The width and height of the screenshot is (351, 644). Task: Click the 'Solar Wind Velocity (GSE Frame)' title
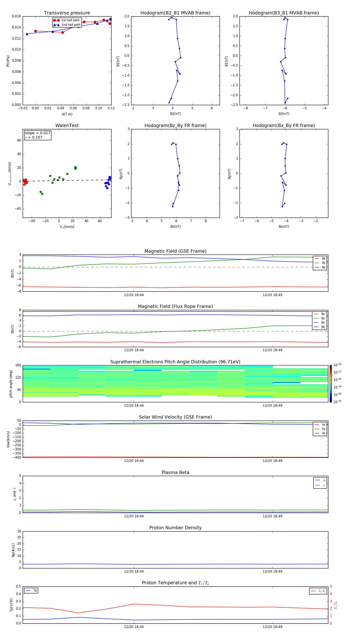tap(175, 417)
